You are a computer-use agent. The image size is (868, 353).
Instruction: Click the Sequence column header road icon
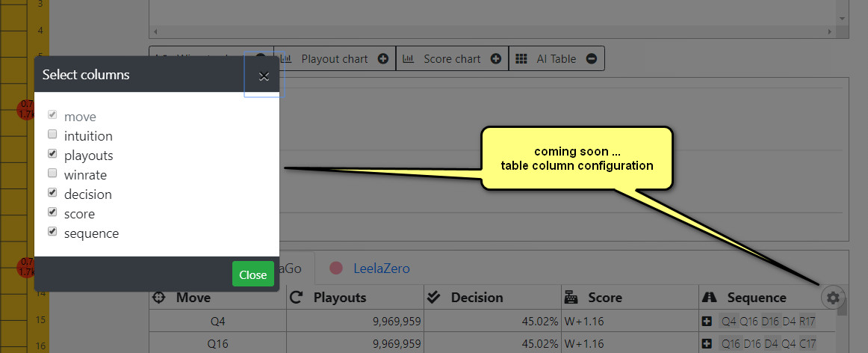coord(710,298)
